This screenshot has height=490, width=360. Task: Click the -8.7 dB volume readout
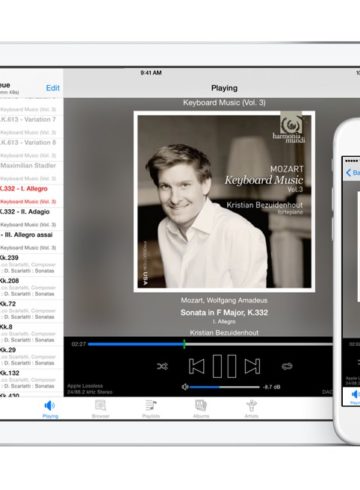pyautogui.click(x=272, y=387)
